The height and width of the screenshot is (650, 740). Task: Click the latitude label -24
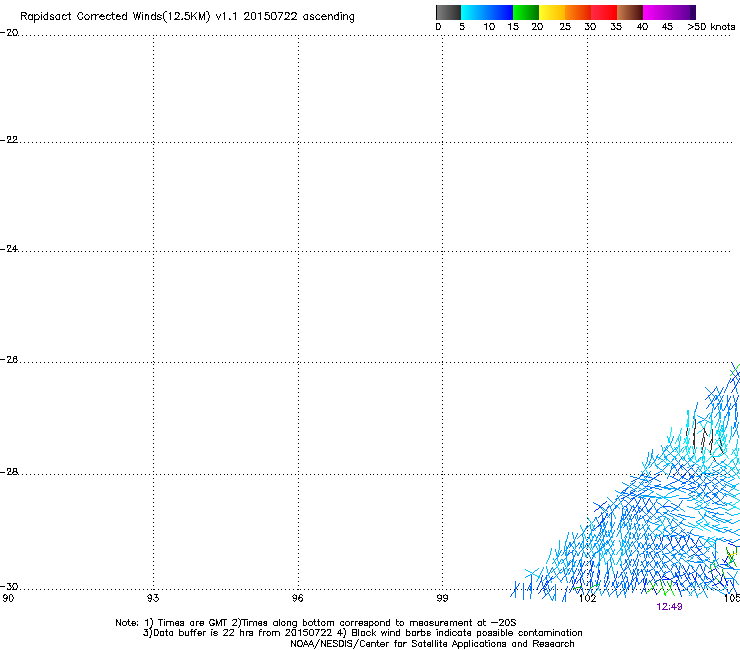coord(9,248)
